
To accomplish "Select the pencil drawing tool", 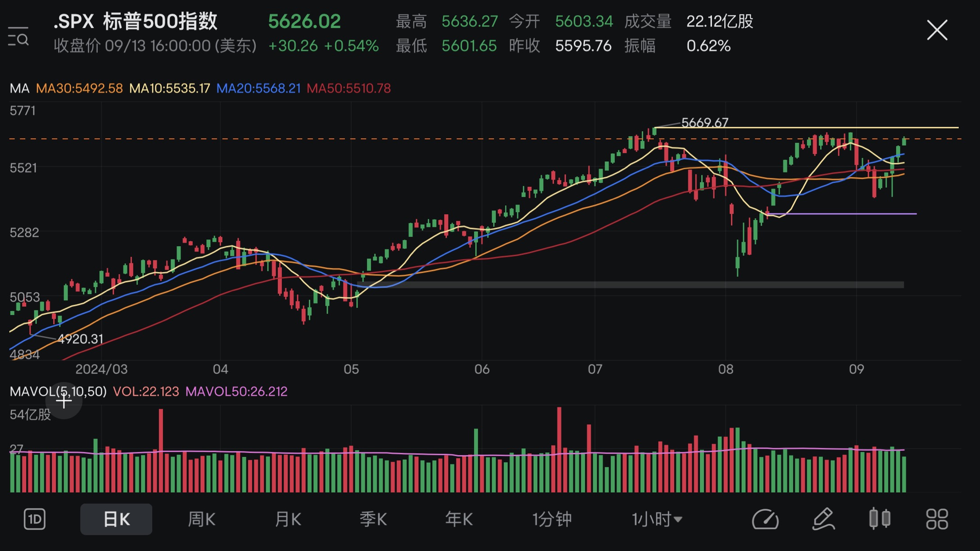I will pos(823,519).
